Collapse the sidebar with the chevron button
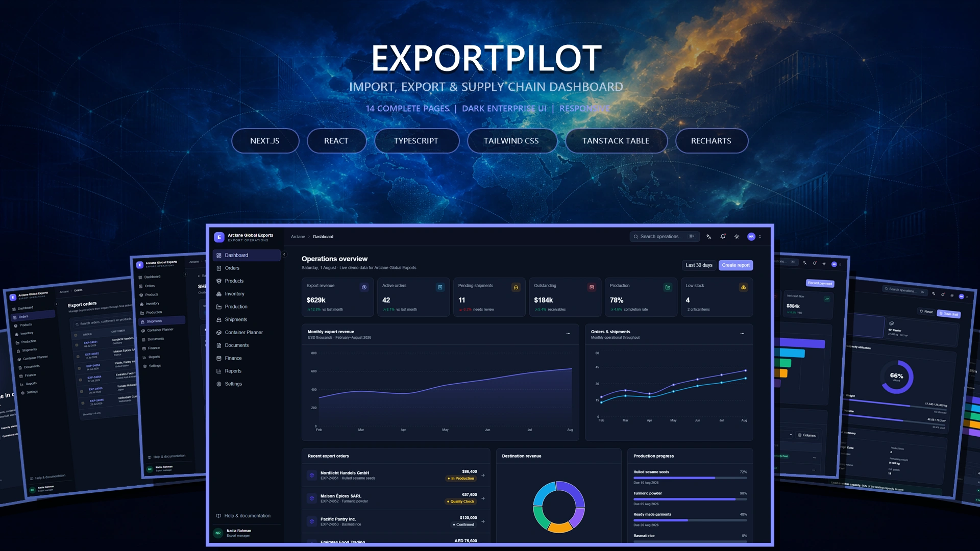The height and width of the screenshot is (551, 980). click(284, 254)
